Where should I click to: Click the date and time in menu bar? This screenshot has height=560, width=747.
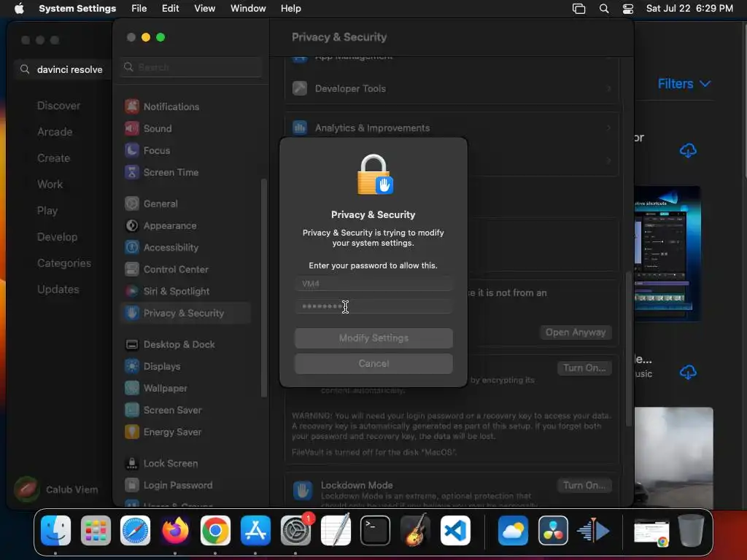tap(689, 9)
